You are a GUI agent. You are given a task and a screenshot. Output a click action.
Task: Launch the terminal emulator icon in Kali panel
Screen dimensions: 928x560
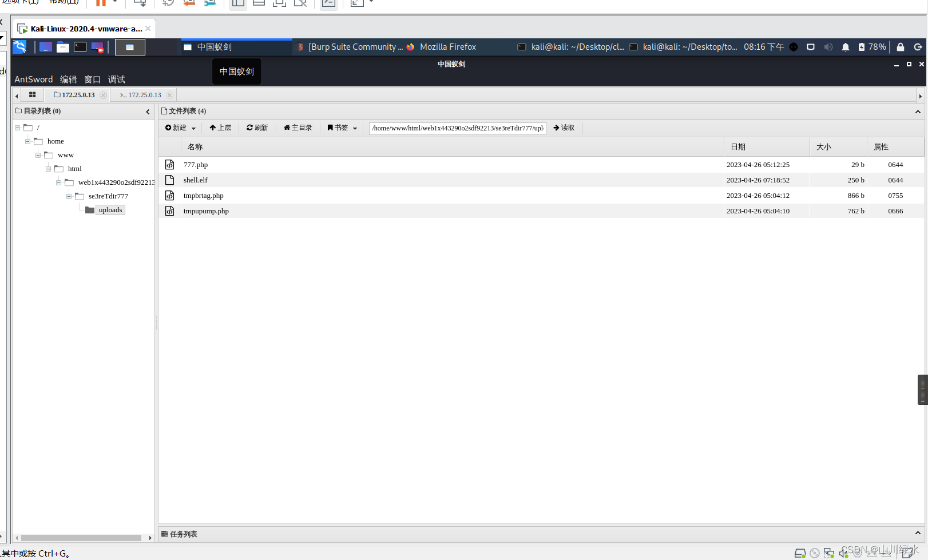(80, 47)
